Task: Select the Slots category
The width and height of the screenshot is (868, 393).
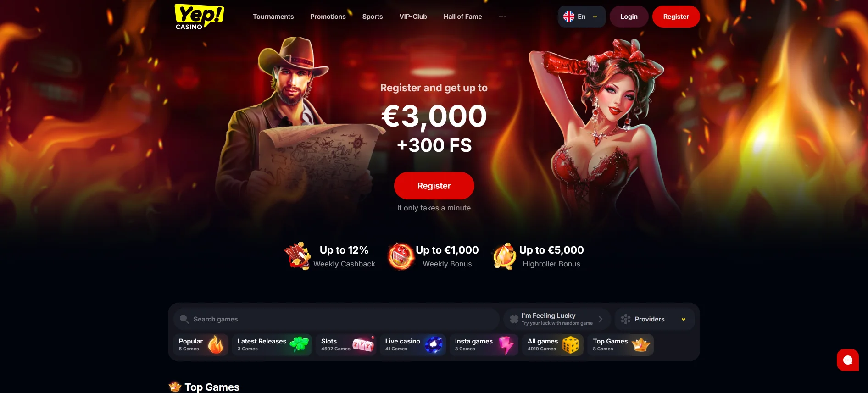Action: (346, 345)
